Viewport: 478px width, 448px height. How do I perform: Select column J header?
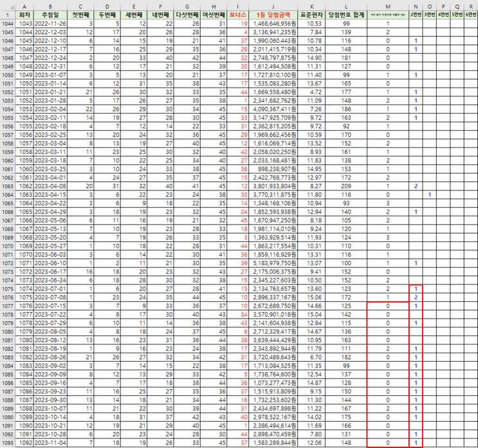pyautogui.click(x=273, y=6)
